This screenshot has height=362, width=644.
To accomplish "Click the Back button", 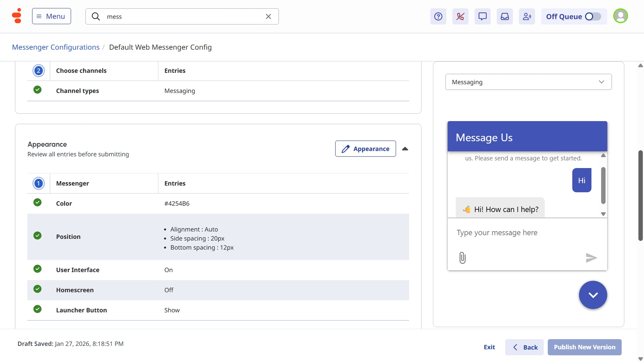I will point(524,347).
